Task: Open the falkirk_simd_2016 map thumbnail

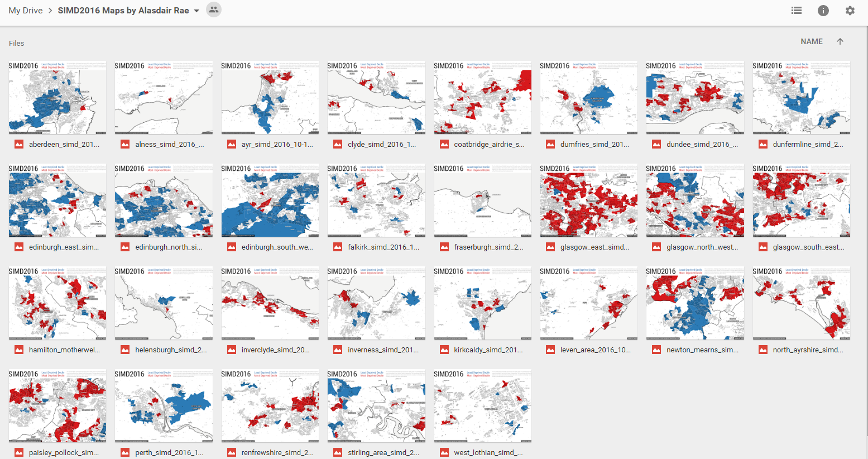Action: pos(376,200)
